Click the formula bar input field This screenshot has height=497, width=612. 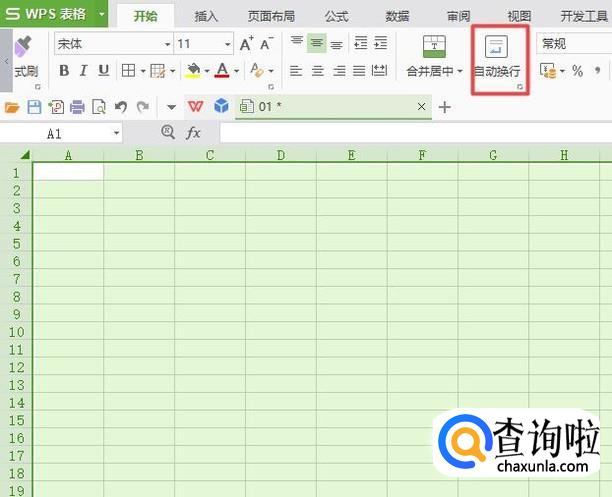point(416,133)
